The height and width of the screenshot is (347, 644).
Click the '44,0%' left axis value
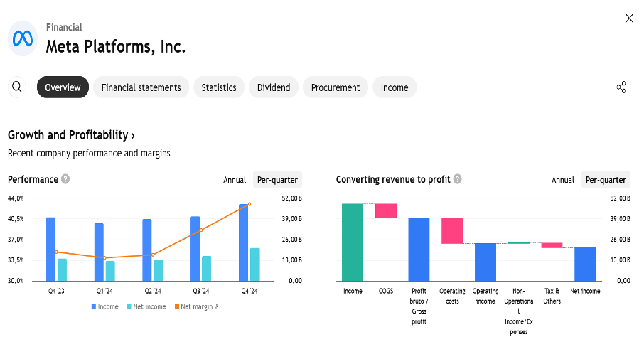tap(16, 198)
